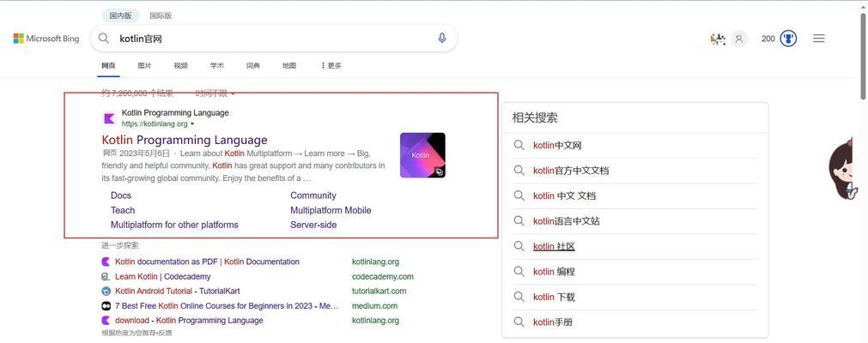Click Medium favicon in 7 Best Free row
Image resolution: width=868 pixels, height=343 pixels.
pos(106,306)
